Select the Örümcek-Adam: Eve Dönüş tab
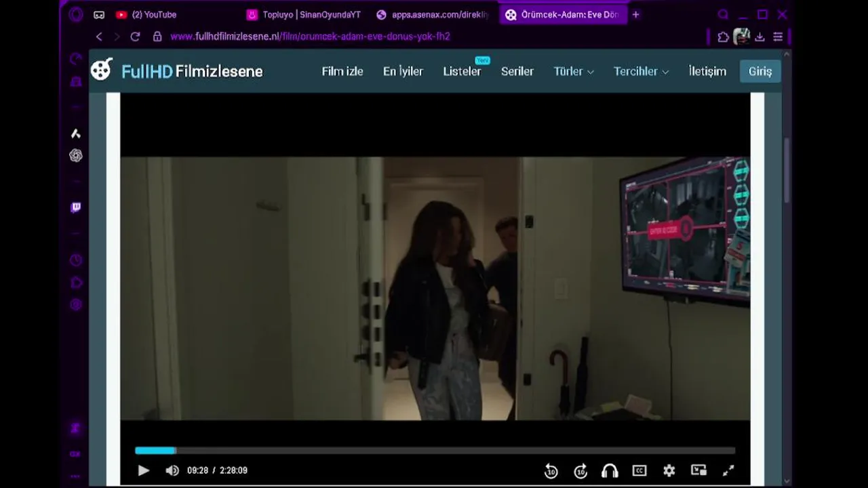 pyautogui.click(x=563, y=14)
